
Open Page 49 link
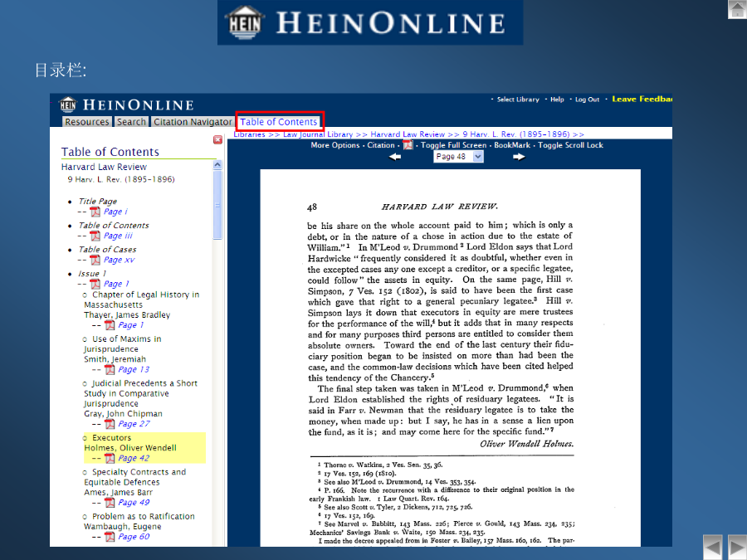[x=134, y=503]
